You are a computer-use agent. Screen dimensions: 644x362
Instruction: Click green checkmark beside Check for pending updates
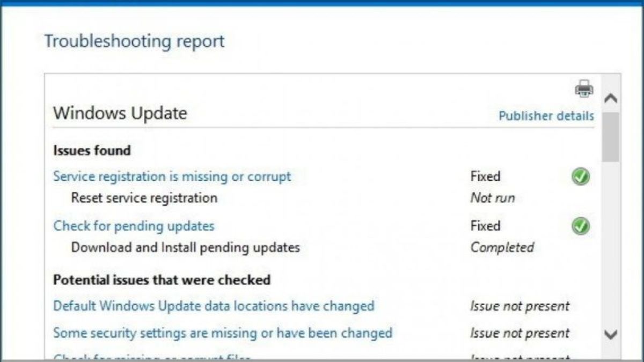click(580, 226)
